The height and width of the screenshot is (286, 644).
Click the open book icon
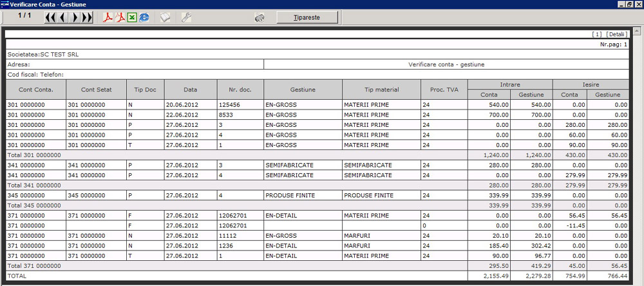tap(165, 17)
